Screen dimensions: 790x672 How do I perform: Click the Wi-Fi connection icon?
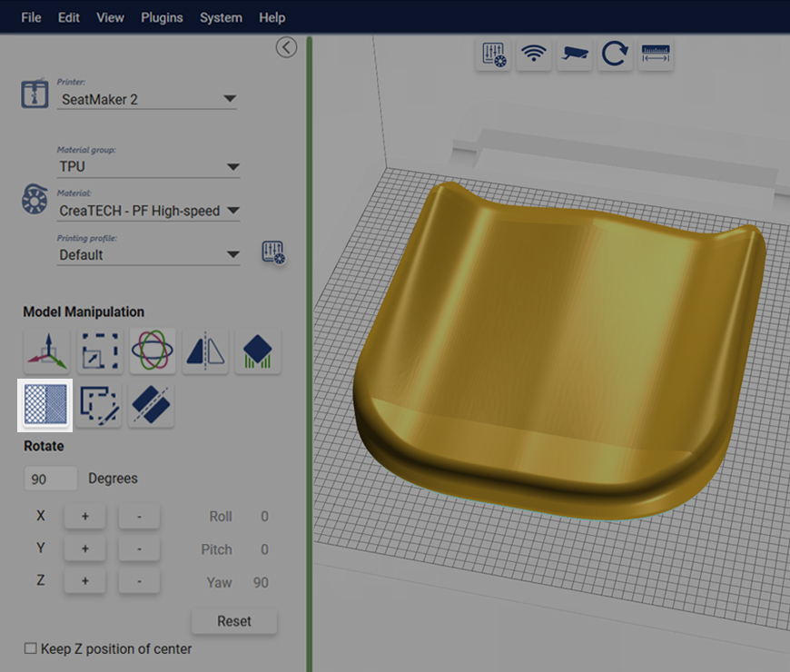click(534, 54)
